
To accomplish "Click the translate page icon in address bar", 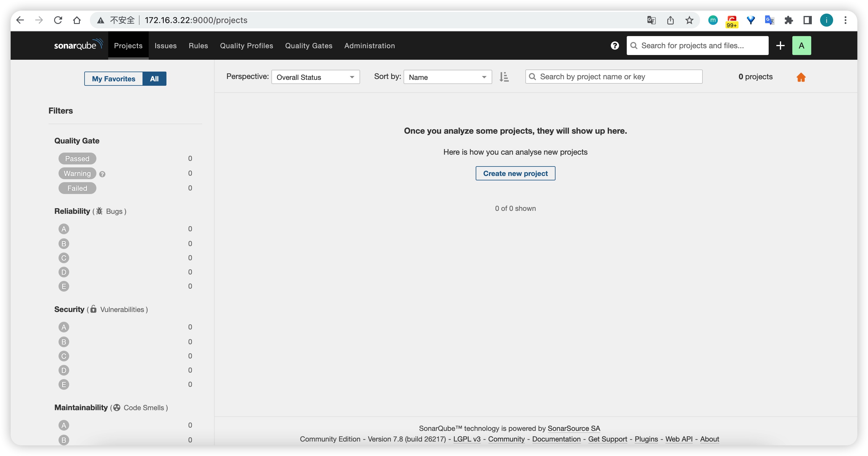I will [x=651, y=20].
